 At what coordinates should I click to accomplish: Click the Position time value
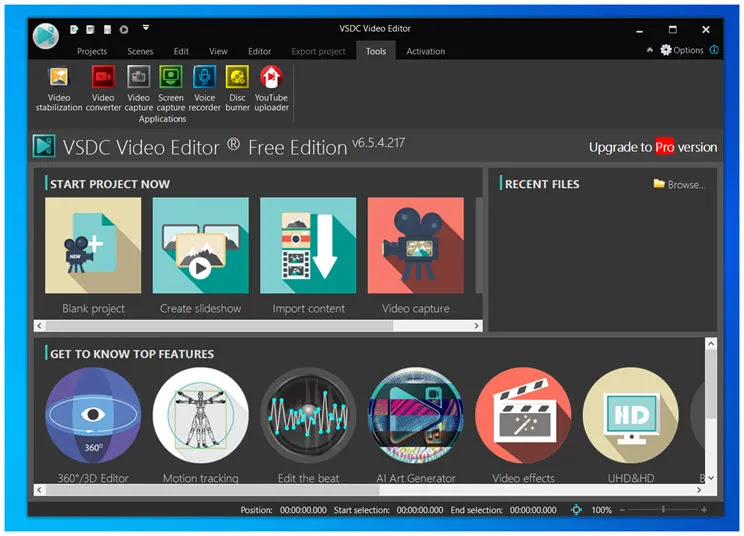pos(303,510)
